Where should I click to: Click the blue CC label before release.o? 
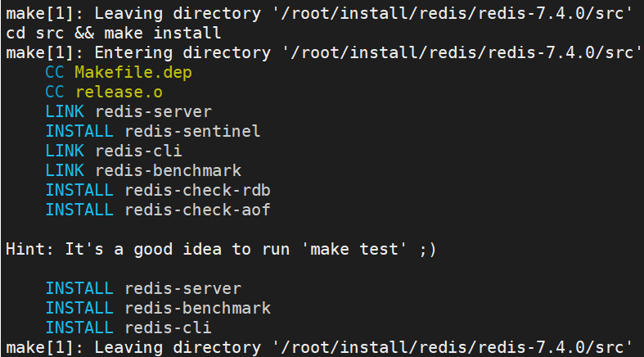coord(55,93)
